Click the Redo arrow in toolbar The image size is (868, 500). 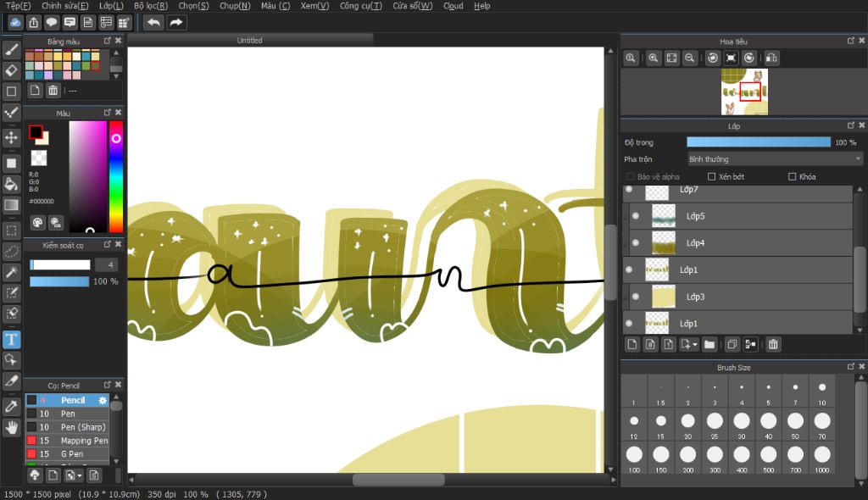tap(176, 23)
